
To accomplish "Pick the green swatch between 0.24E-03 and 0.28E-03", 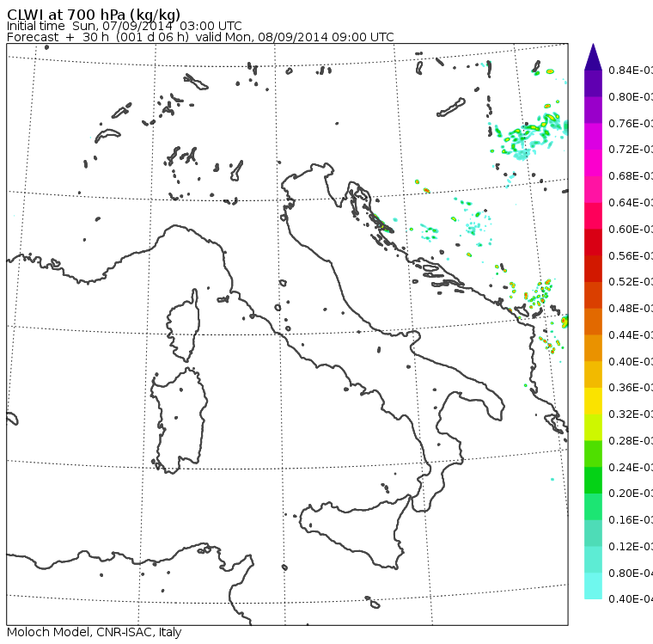I will point(593,454).
